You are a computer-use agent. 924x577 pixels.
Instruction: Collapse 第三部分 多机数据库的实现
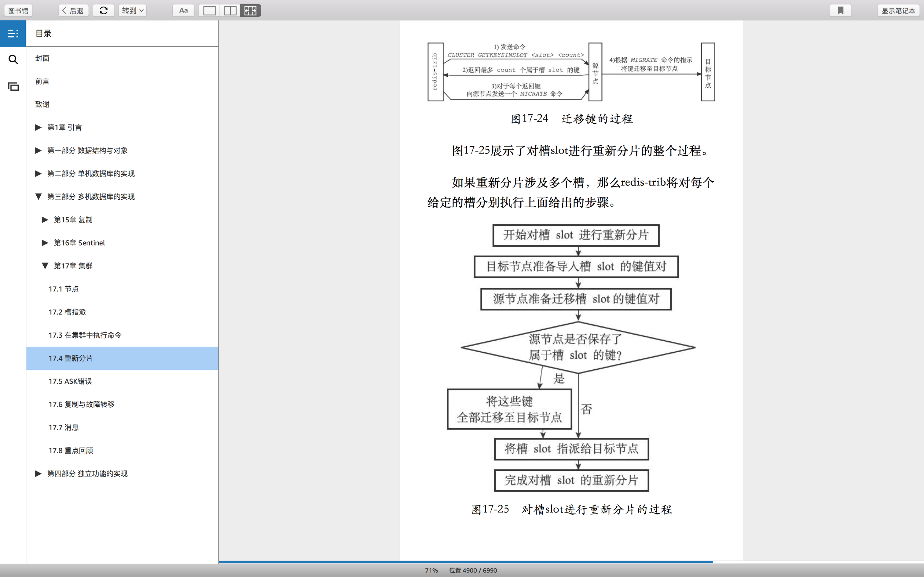tap(38, 197)
